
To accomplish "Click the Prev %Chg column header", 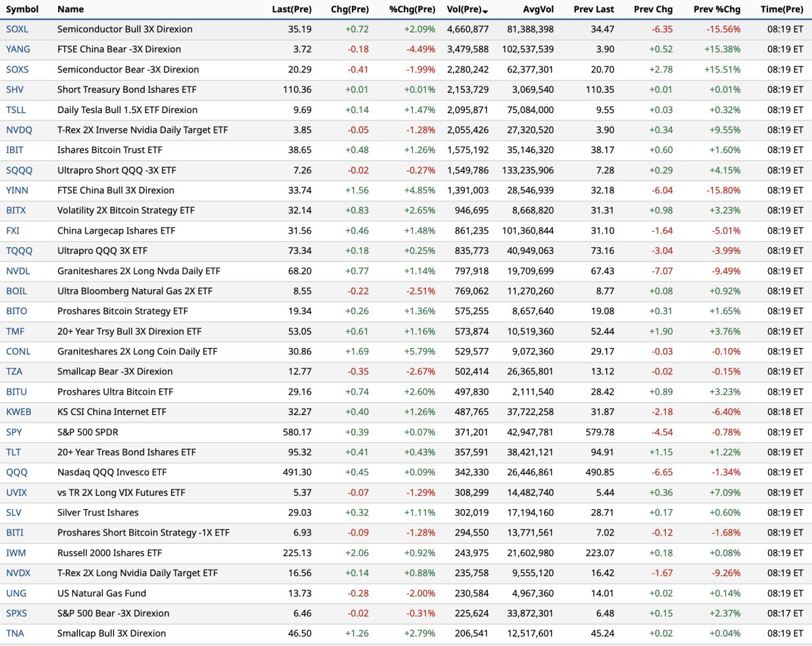I will pos(717,9).
